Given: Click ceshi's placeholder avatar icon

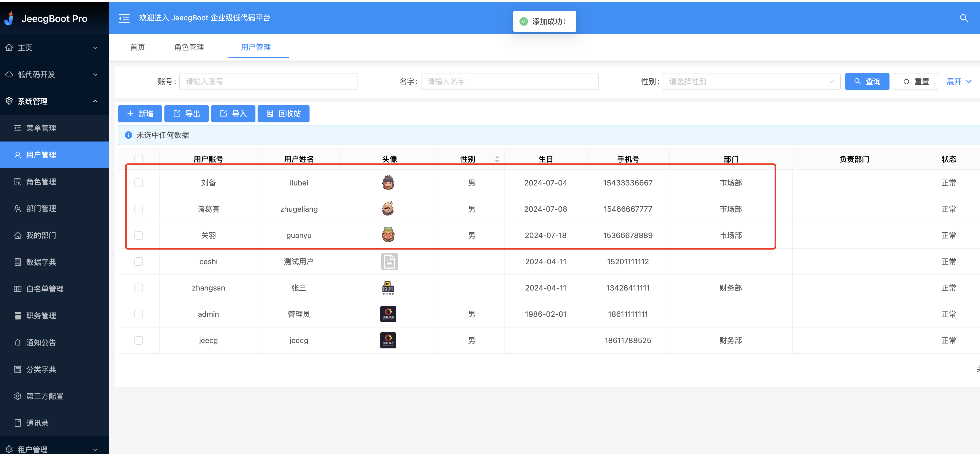Looking at the screenshot, I should (x=389, y=262).
